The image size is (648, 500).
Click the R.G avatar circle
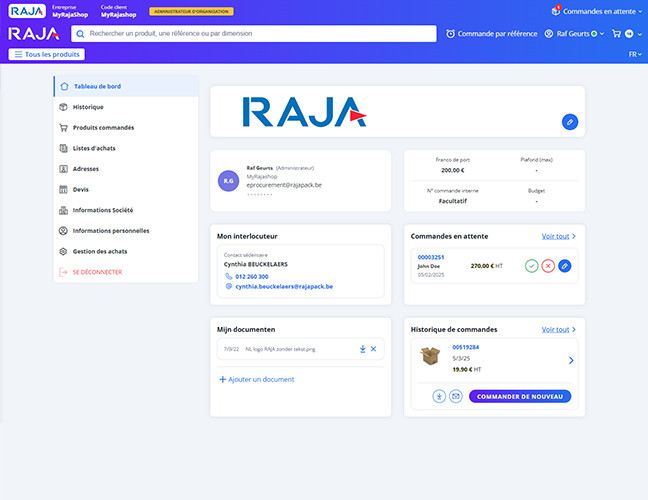[x=229, y=181]
